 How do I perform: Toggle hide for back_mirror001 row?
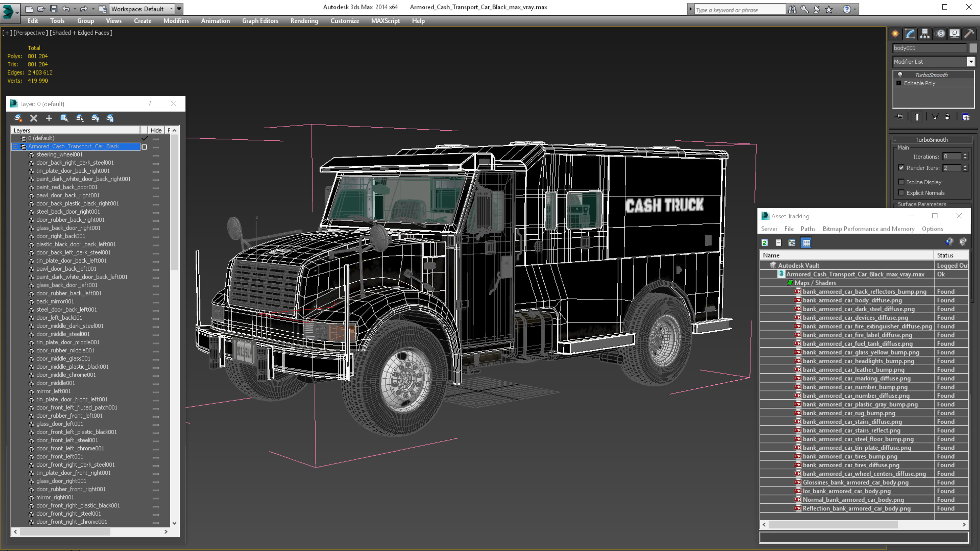tap(156, 302)
